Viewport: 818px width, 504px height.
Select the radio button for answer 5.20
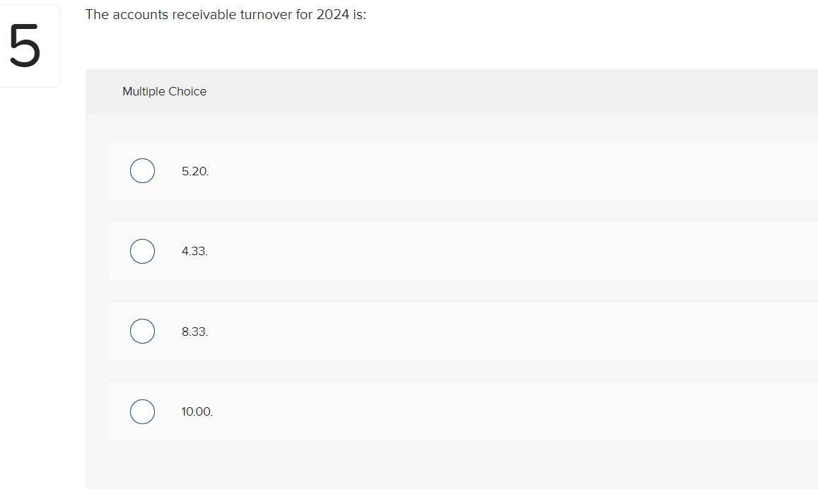[x=142, y=170]
